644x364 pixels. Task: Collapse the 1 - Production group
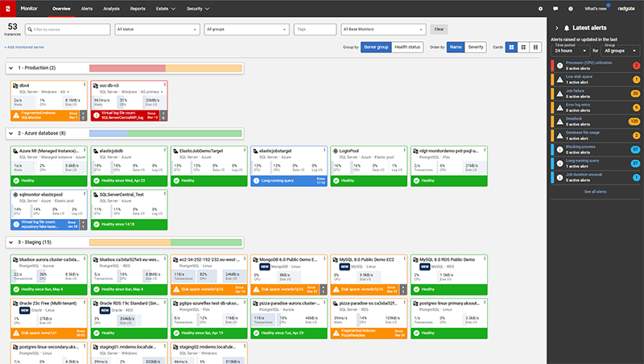click(x=11, y=68)
